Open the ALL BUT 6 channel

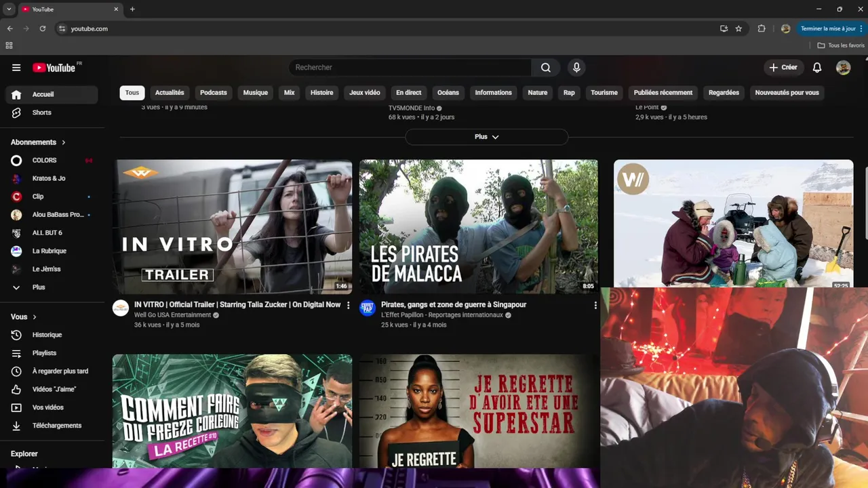[x=52, y=233]
